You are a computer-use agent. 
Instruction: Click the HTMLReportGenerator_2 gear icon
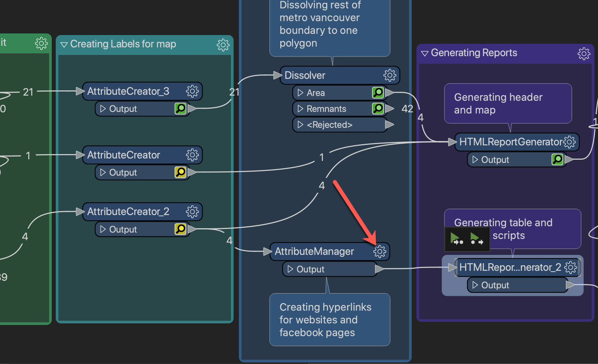pos(571,267)
